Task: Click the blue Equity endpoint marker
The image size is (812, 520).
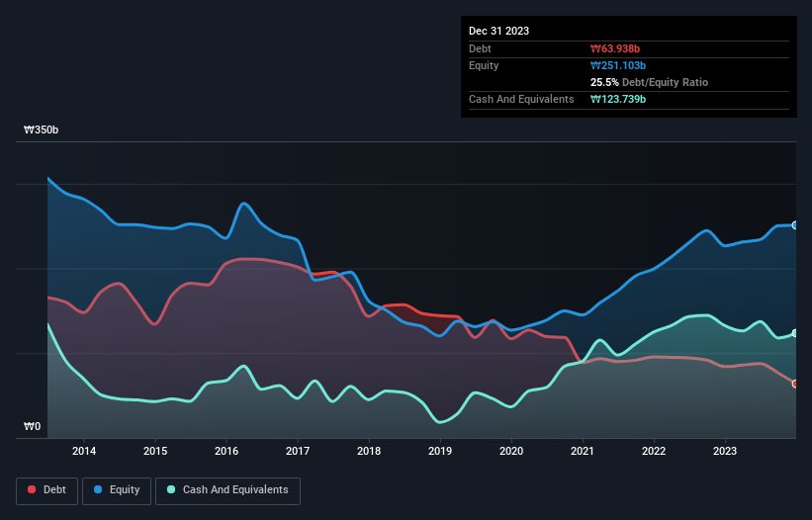Action: coord(795,225)
